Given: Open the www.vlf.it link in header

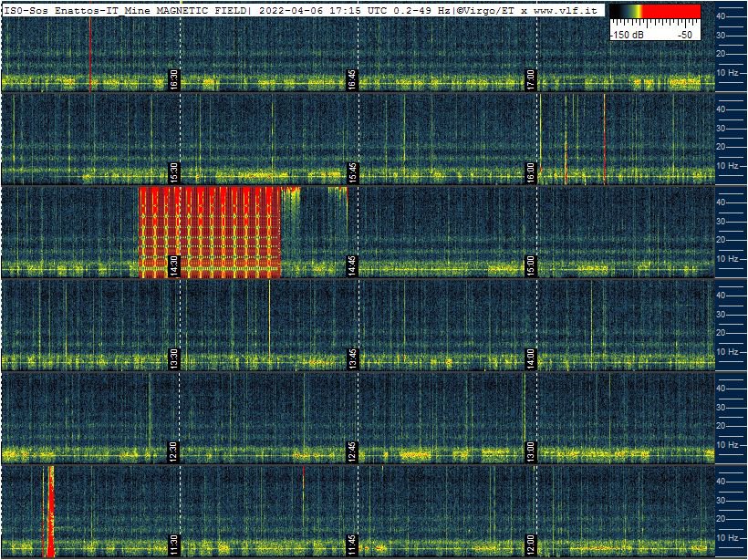Looking at the screenshot, I should 565,9.
